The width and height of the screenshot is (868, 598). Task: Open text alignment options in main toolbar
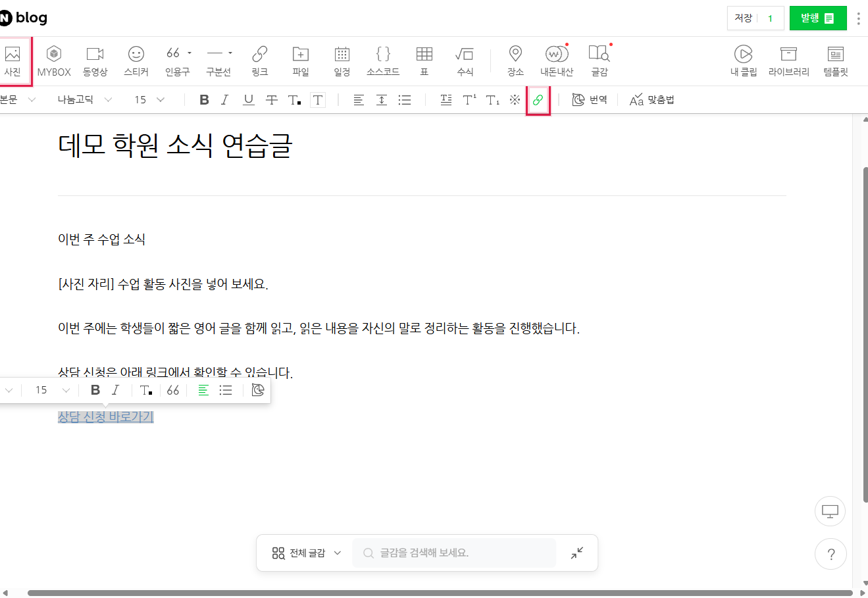pos(359,100)
